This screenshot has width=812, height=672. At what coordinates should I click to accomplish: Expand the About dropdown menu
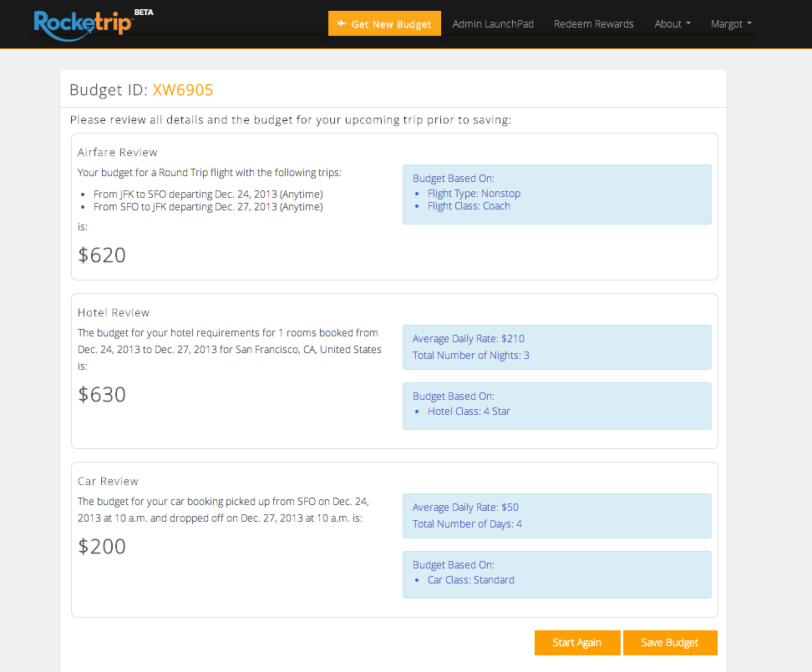672,24
